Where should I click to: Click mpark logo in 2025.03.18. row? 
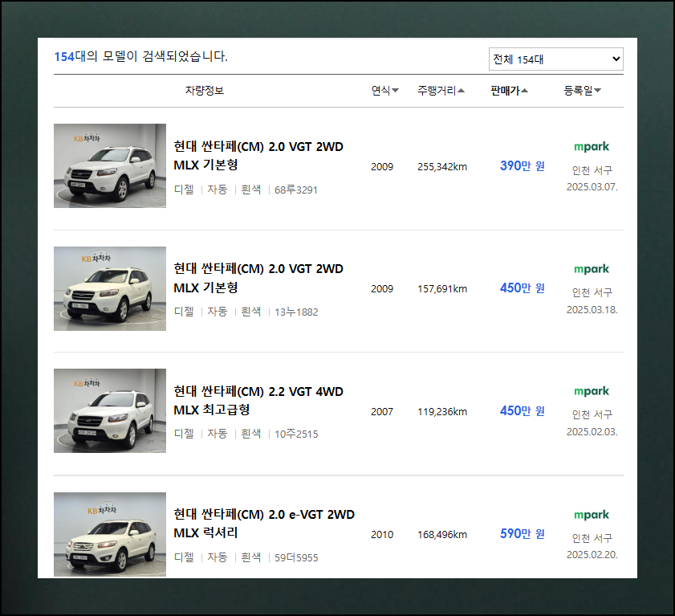tap(592, 269)
